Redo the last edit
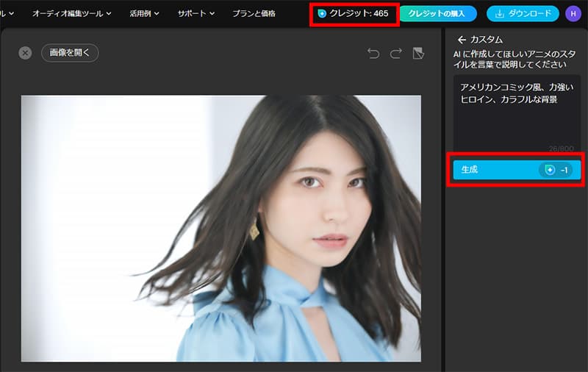 [x=396, y=54]
